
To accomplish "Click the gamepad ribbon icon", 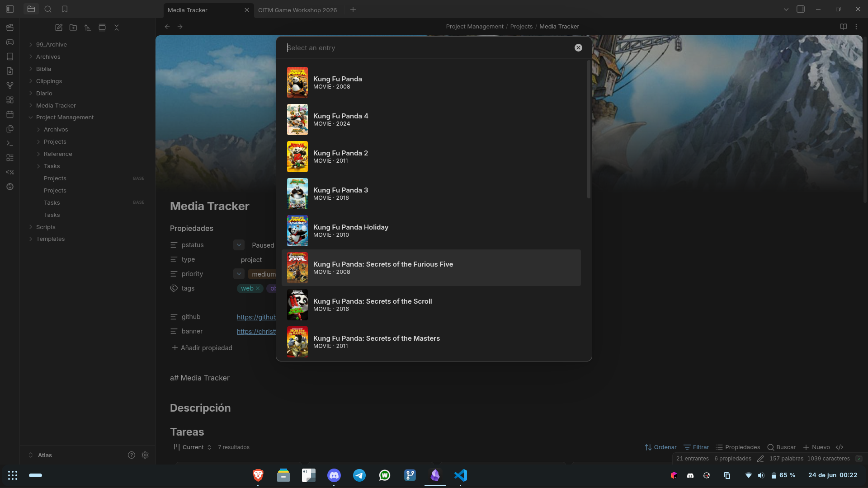I will point(10,42).
